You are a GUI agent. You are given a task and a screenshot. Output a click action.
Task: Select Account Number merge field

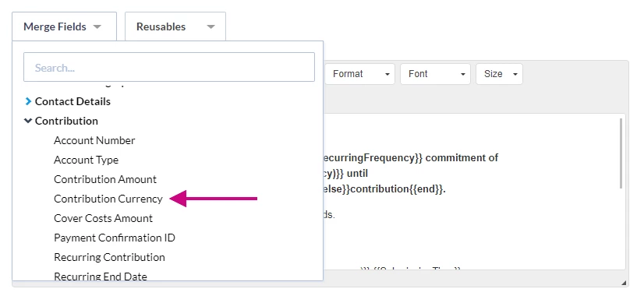(x=94, y=140)
